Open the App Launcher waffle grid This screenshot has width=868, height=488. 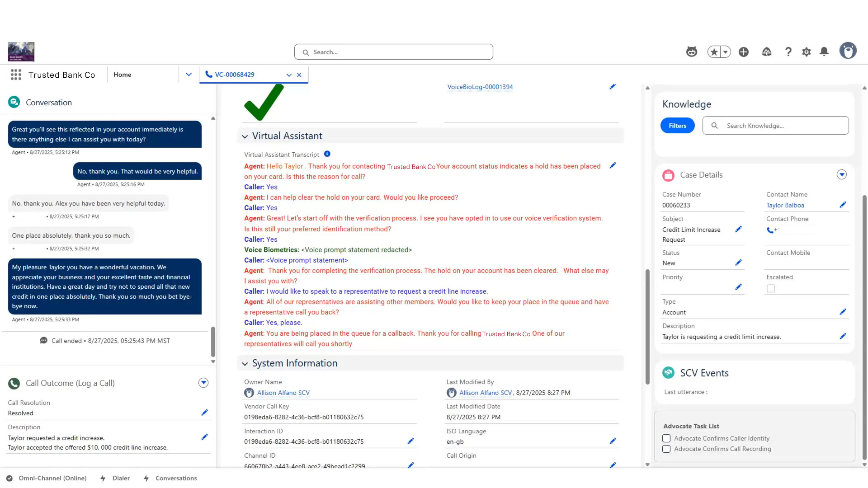[15, 75]
